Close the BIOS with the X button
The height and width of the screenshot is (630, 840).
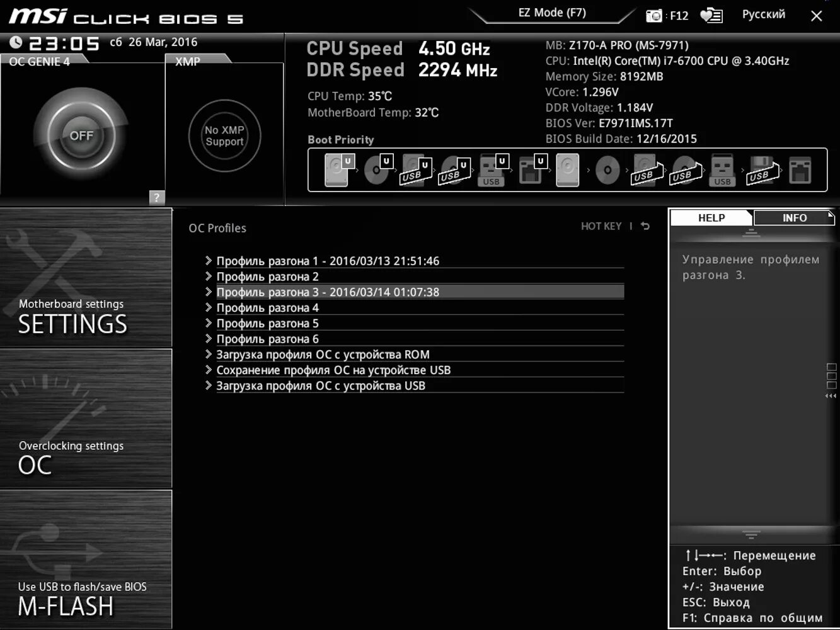(816, 16)
